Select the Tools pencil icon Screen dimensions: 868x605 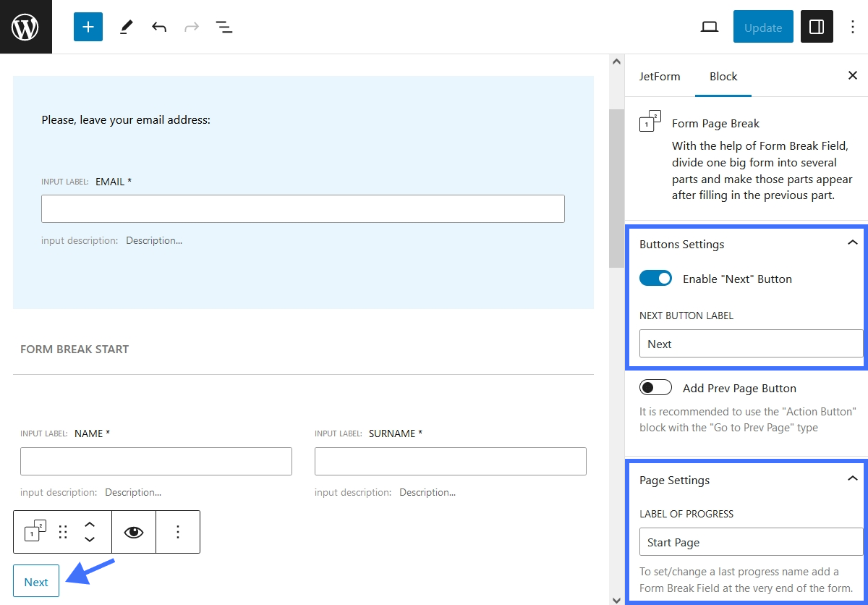(125, 27)
